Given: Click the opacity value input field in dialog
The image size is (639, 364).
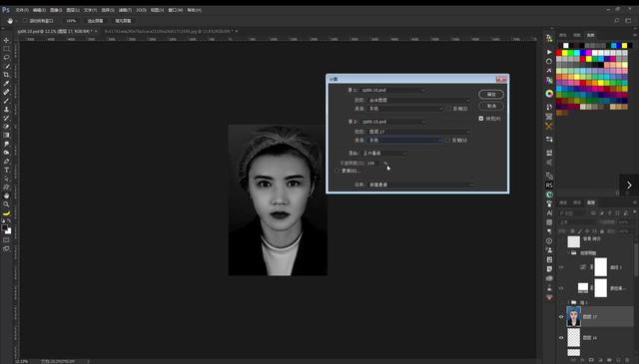Looking at the screenshot, I should pos(372,163).
